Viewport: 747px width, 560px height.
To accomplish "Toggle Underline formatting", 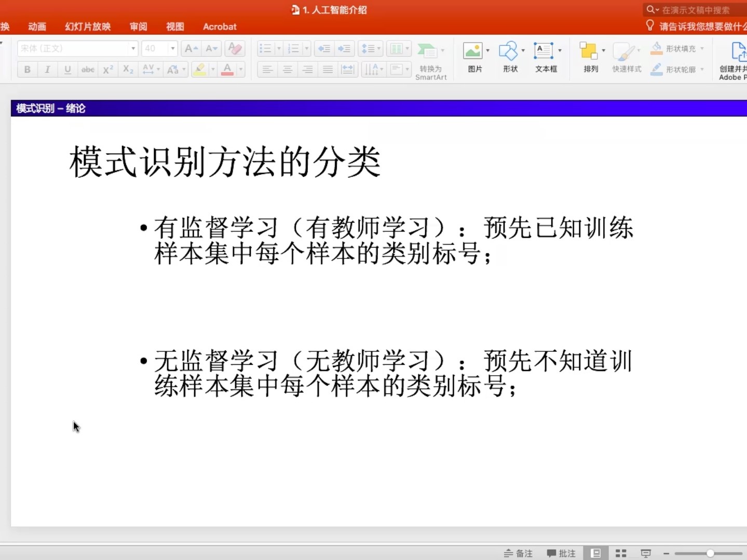I will coord(67,70).
